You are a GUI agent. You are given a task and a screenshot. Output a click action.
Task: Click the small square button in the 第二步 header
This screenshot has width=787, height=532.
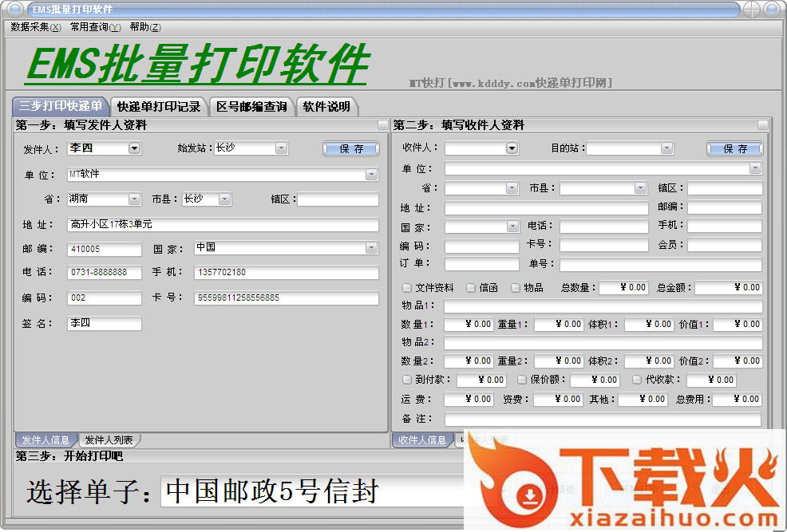point(763,124)
